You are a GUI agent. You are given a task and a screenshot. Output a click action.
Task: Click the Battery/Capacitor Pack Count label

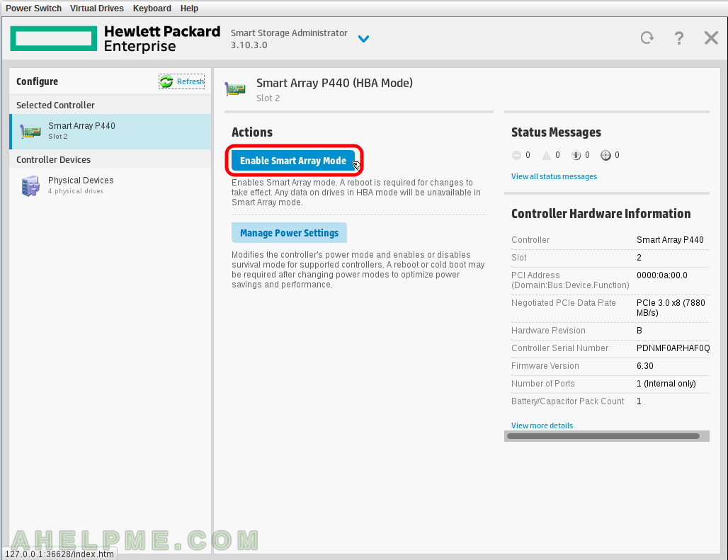click(x=567, y=401)
